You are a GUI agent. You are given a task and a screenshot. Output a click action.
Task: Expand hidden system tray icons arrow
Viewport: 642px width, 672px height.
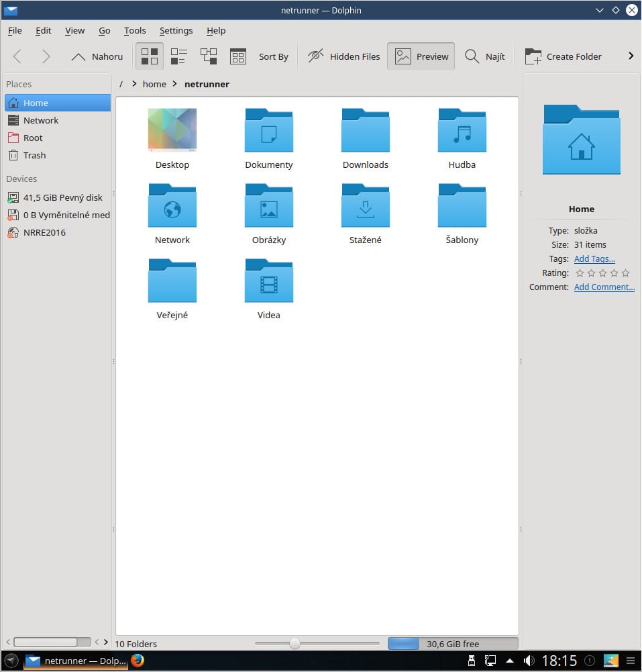510,661
